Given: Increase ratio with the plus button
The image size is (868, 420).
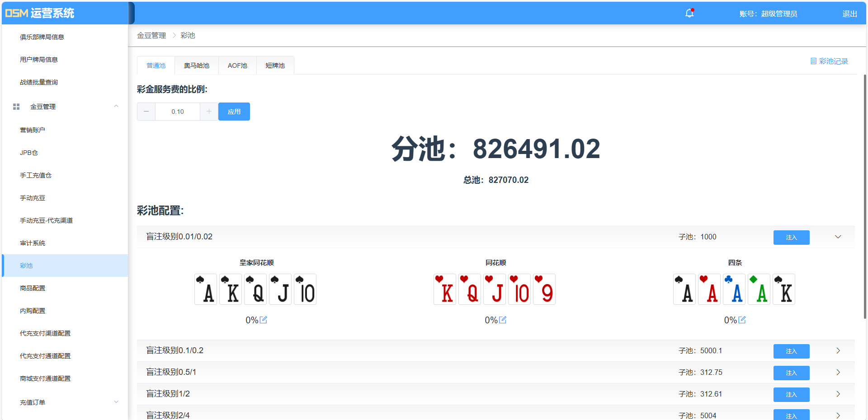Looking at the screenshot, I should click(209, 112).
